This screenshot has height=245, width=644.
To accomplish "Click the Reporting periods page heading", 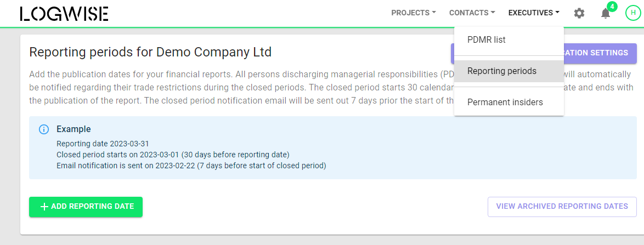I will 150,52.
